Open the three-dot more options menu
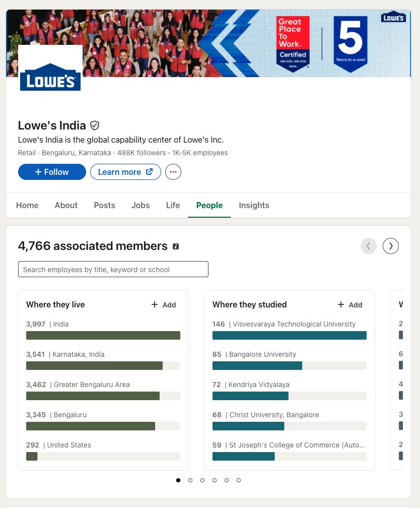The height and width of the screenshot is (508, 420). 173,172
